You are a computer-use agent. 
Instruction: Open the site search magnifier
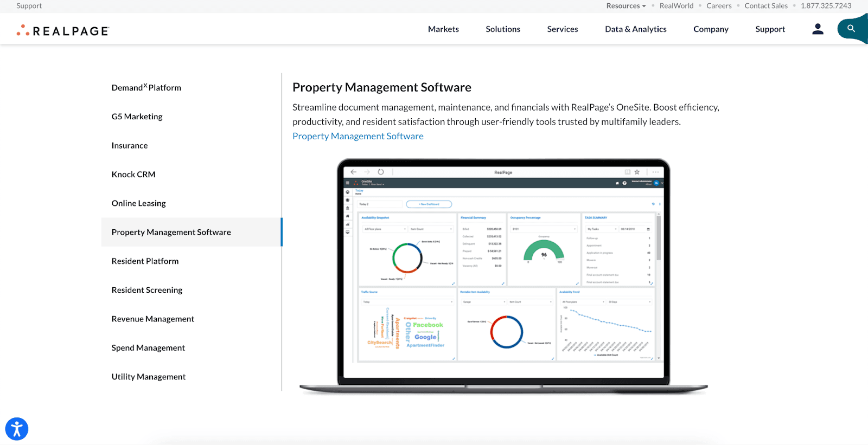[851, 28]
